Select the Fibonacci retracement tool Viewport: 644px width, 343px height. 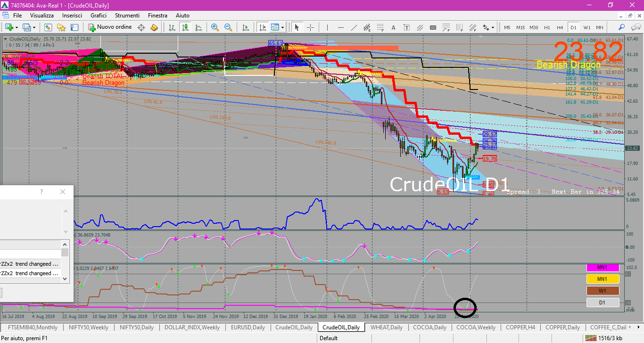pyautogui.click(x=380, y=27)
